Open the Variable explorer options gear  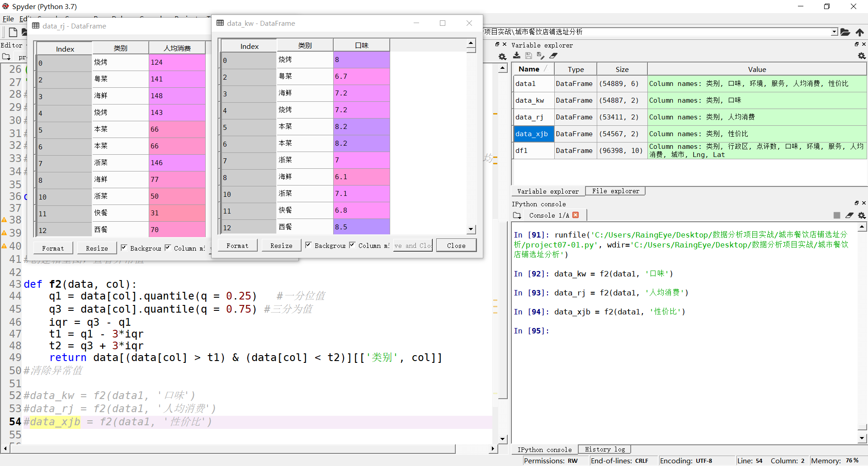click(x=862, y=56)
